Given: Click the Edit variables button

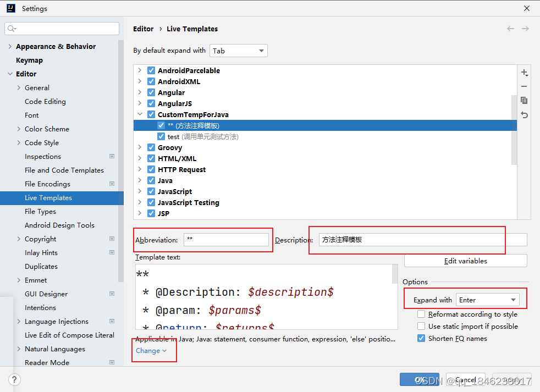Looking at the screenshot, I should (466, 261).
